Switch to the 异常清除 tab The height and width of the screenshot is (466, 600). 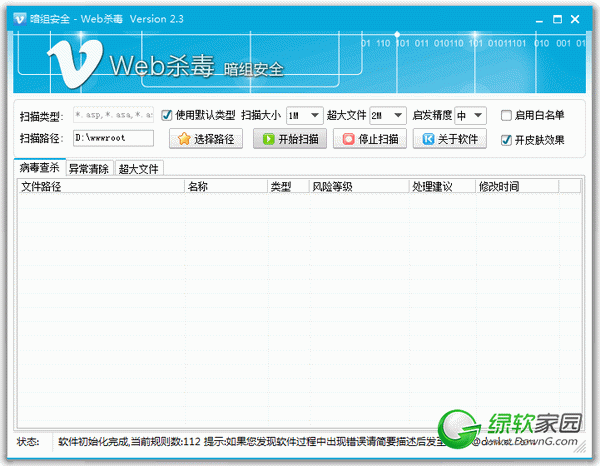[89, 168]
